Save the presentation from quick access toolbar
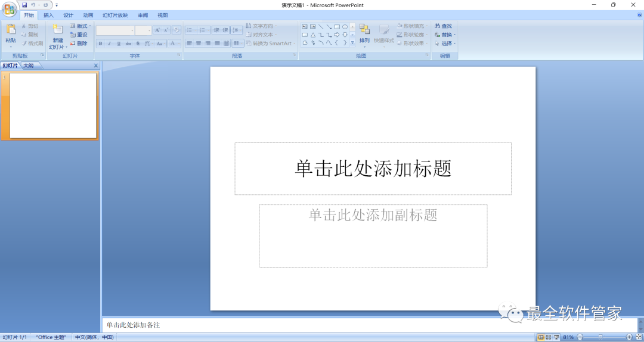 coord(24,5)
